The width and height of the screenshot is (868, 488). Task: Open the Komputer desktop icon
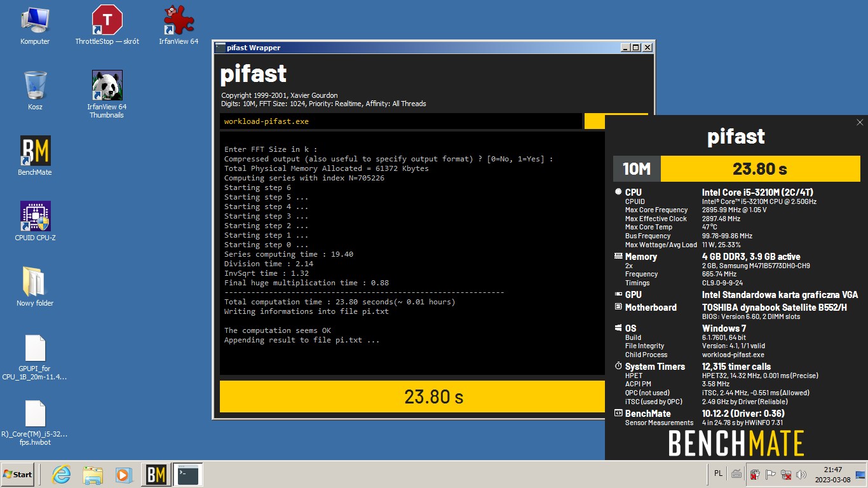click(x=35, y=25)
